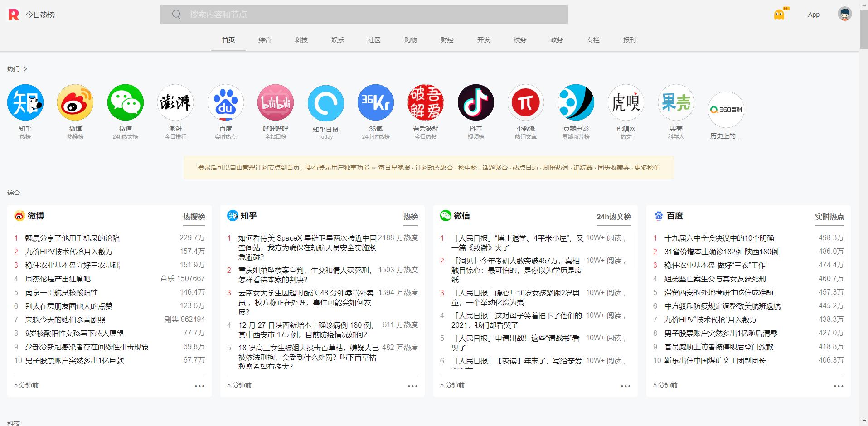This screenshot has width=868, height=426.
Task: Open the Baidu card three-dot menu
Action: [839, 386]
